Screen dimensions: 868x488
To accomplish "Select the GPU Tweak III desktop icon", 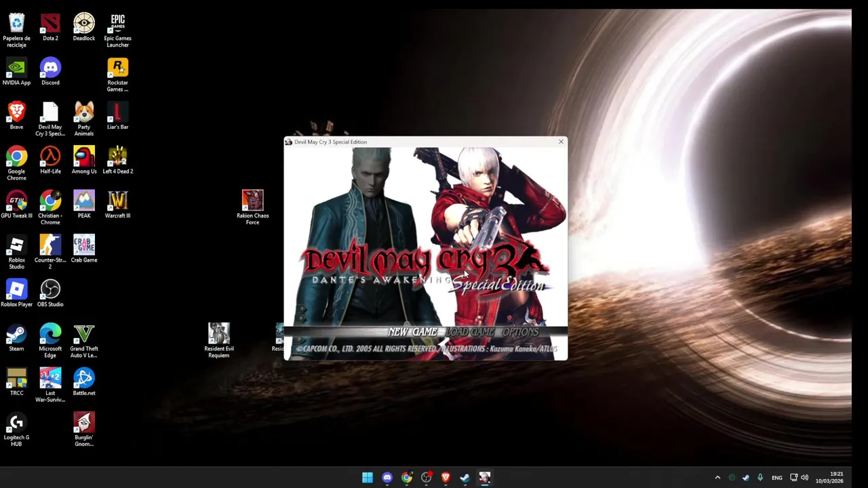I will click(16, 205).
